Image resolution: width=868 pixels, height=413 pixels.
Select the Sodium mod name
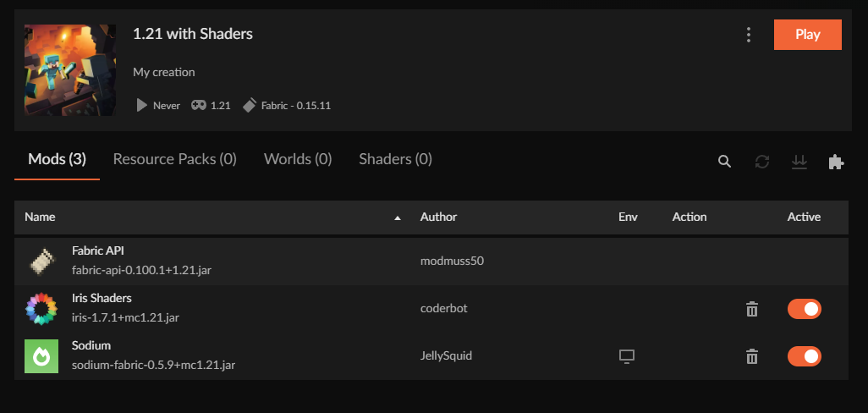(91, 345)
